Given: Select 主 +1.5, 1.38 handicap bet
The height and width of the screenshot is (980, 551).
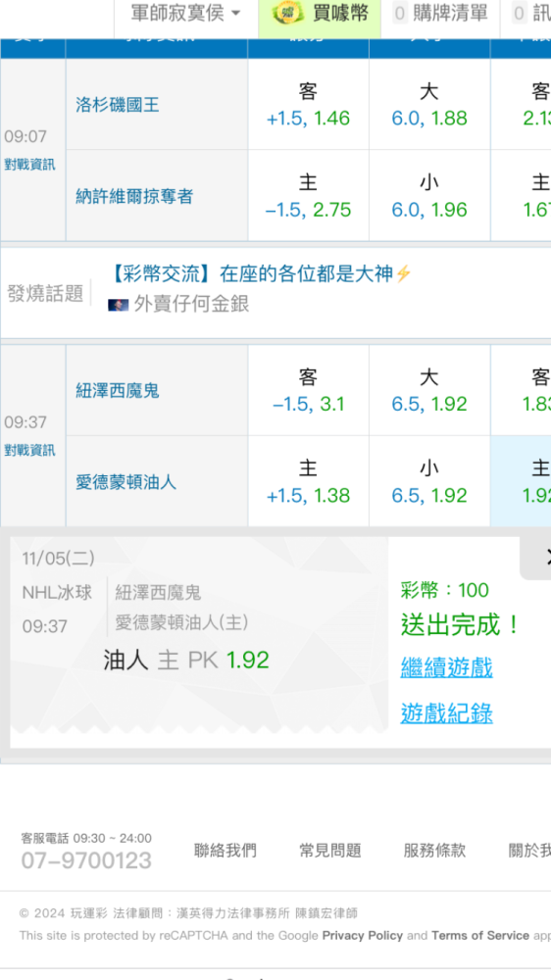Looking at the screenshot, I should pyautogui.click(x=308, y=481).
